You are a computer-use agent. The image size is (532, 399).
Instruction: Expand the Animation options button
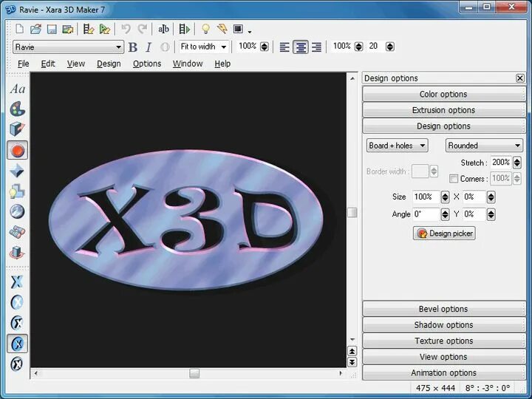point(444,372)
